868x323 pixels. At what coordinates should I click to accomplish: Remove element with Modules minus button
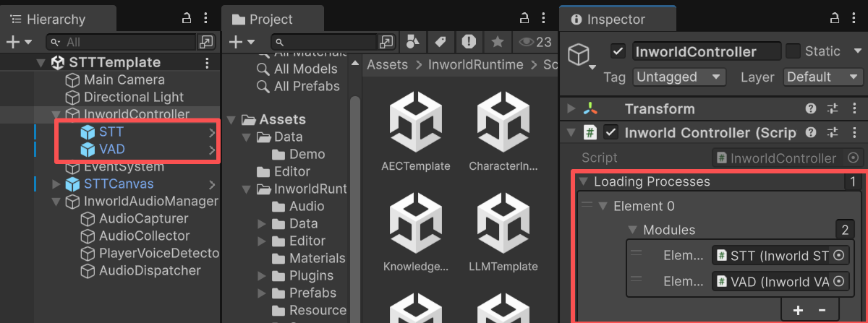pyautogui.click(x=822, y=310)
